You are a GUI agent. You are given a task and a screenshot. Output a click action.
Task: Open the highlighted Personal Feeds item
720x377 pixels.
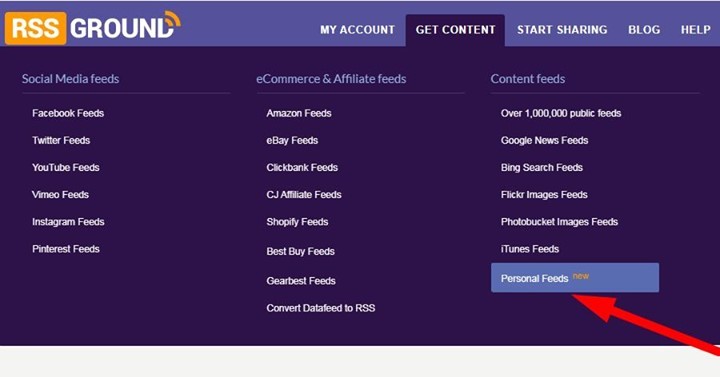point(575,277)
